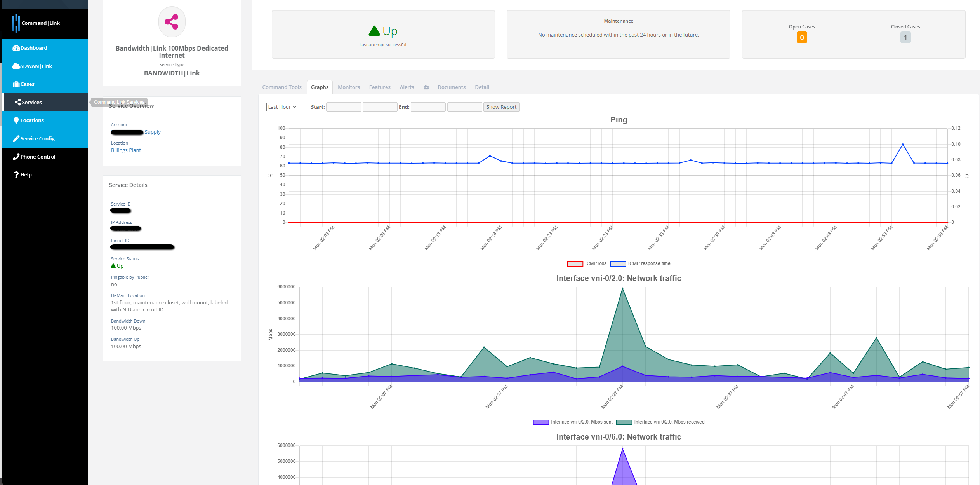The width and height of the screenshot is (980, 485).
Task: Click the Service Config pencil icon
Action: pos(16,138)
